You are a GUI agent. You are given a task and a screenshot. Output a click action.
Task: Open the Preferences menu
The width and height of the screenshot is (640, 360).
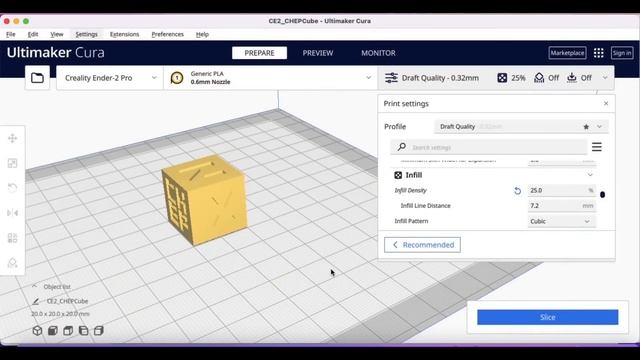(167, 34)
